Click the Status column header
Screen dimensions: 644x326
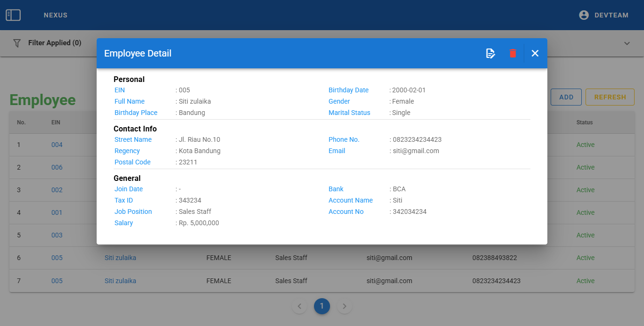click(585, 122)
